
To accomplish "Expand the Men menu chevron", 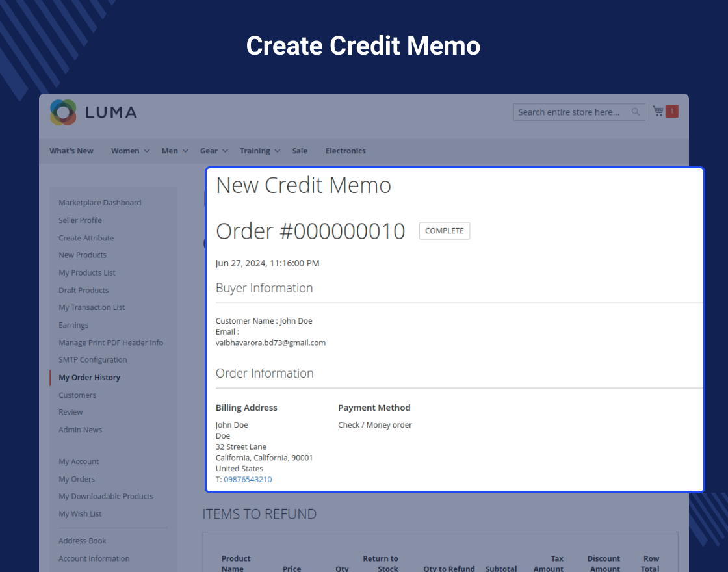I will [x=185, y=151].
